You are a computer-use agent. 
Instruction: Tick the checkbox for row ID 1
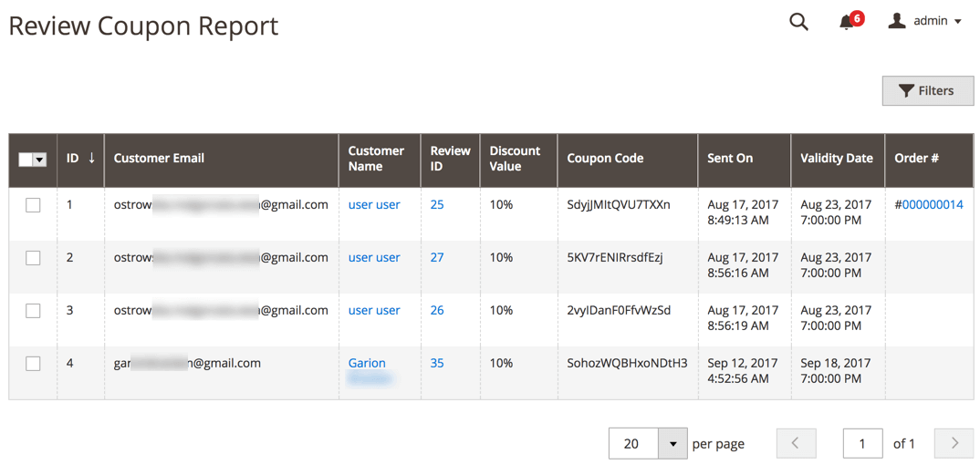(33, 205)
